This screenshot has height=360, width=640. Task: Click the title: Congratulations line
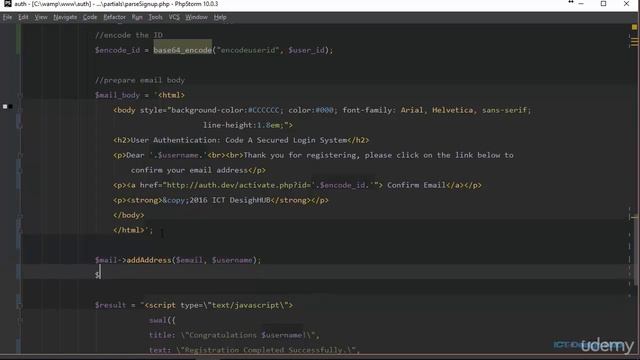(234, 335)
